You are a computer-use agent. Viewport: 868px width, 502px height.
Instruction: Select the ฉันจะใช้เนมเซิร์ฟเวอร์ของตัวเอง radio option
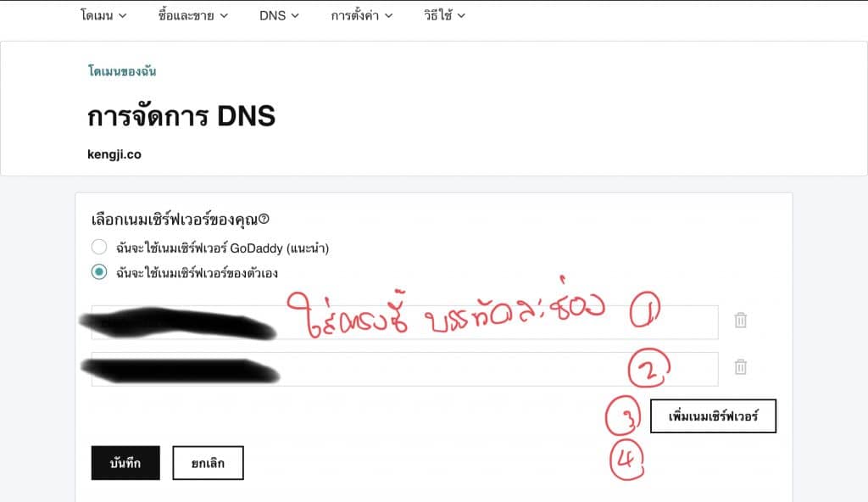[x=99, y=272]
